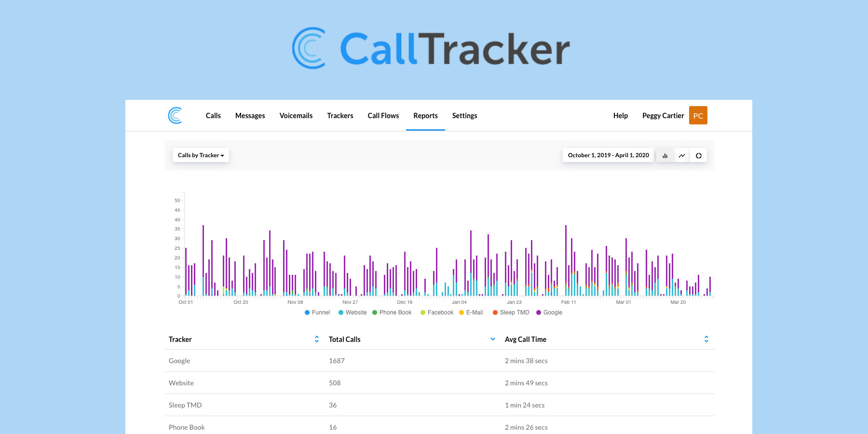Open the PC profile avatar
The image size is (868, 434).
tap(698, 115)
